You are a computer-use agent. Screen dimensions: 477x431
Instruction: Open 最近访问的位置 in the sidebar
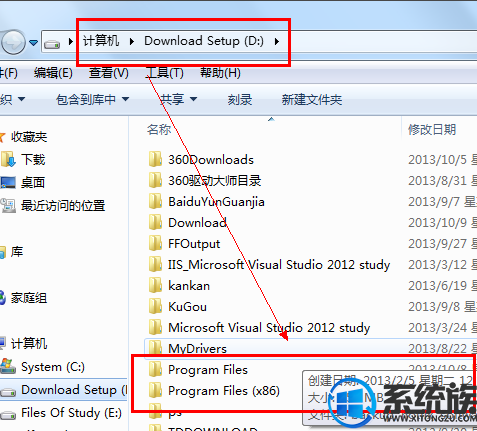point(63,206)
